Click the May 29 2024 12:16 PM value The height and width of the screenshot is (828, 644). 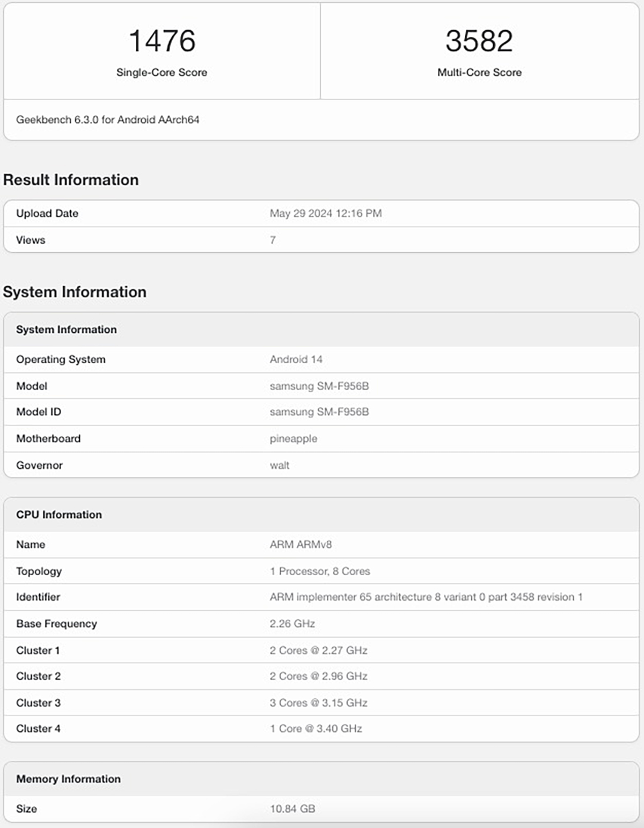326,214
